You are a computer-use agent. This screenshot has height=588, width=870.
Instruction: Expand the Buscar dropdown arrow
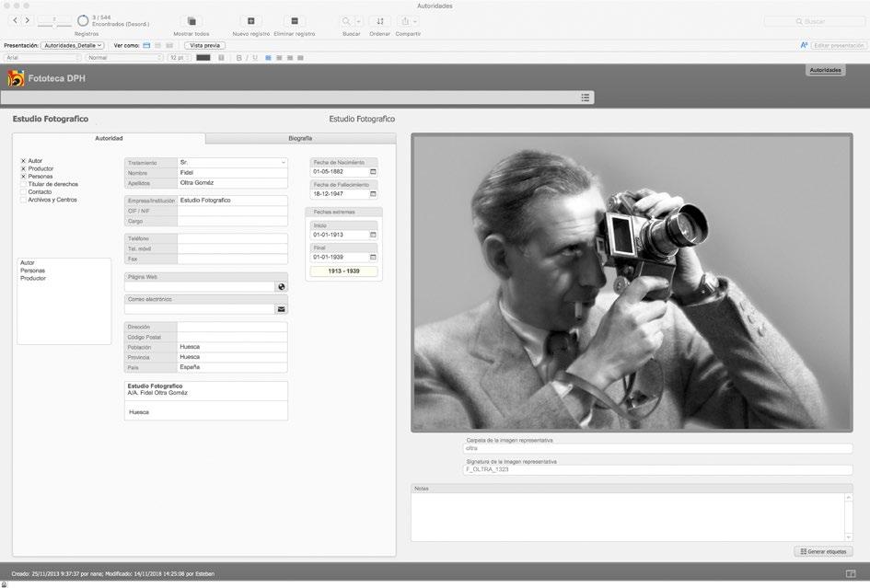point(358,21)
